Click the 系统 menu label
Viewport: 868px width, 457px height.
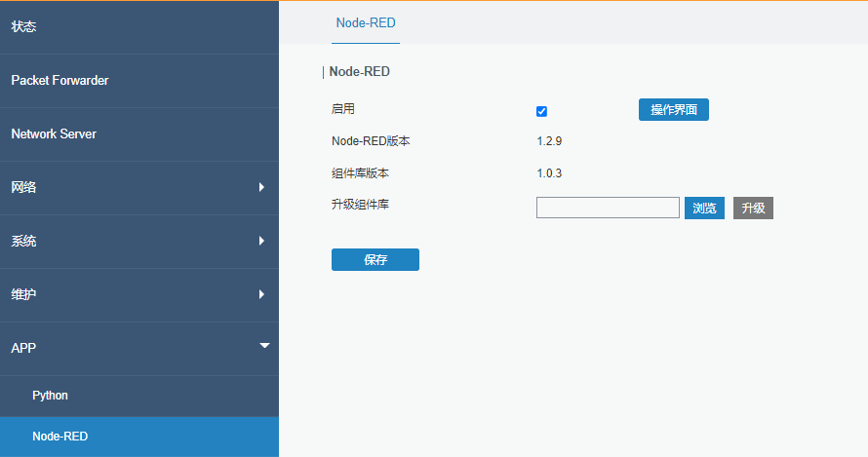pyautogui.click(x=24, y=241)
